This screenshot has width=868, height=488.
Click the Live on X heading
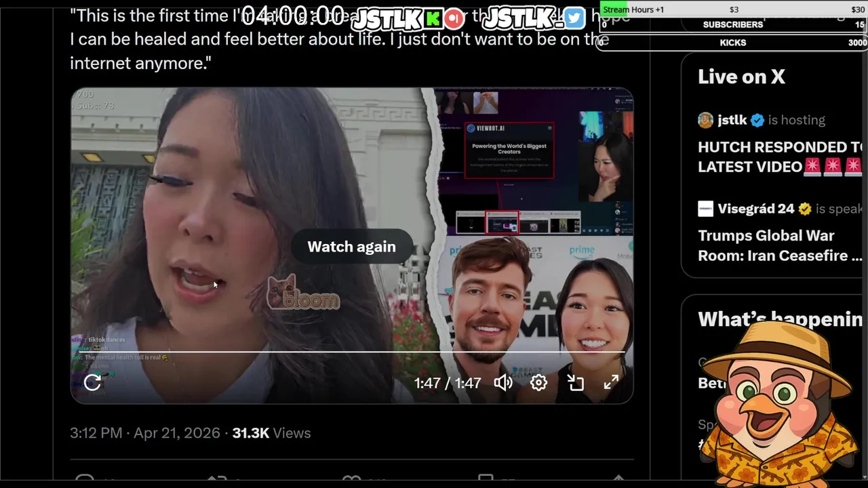point(741,77)
